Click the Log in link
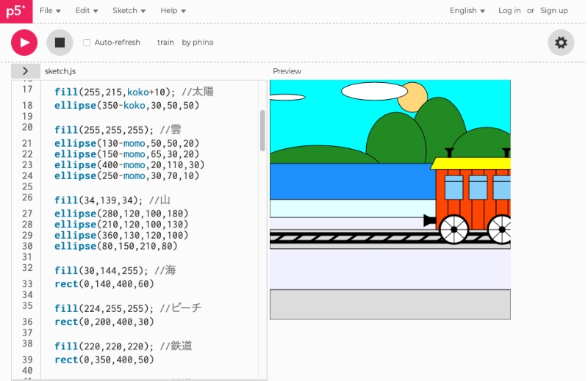 [509, 11]
